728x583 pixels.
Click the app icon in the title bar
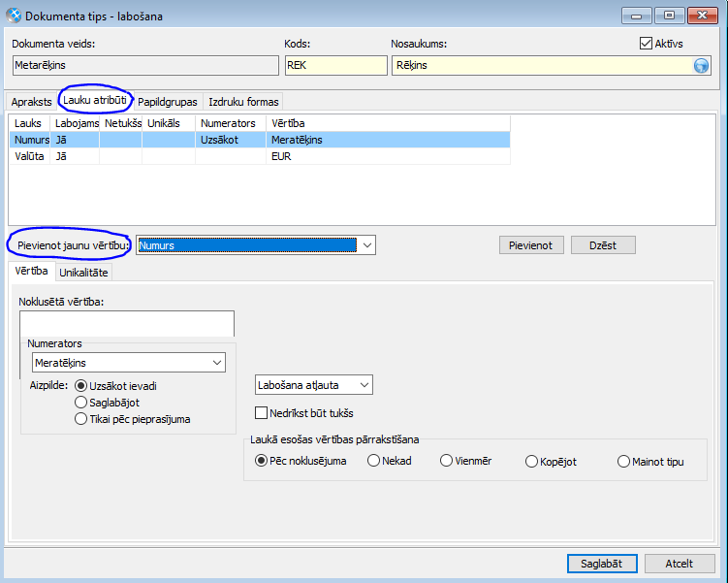tap(14, 16)
